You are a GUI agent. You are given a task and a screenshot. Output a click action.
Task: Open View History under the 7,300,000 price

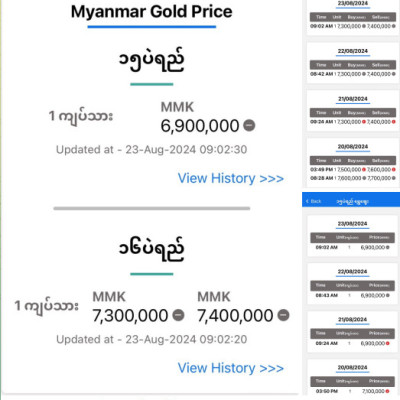(231, 368)
